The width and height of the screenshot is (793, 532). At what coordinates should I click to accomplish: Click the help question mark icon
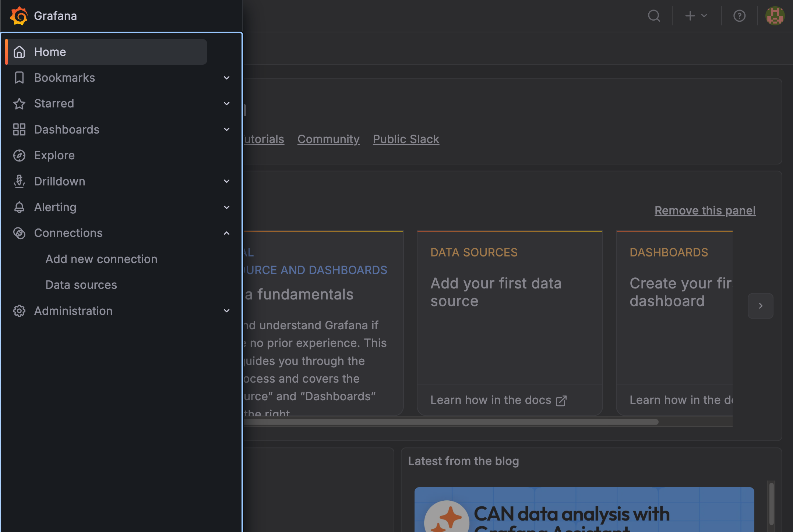(x=740, y=16)
